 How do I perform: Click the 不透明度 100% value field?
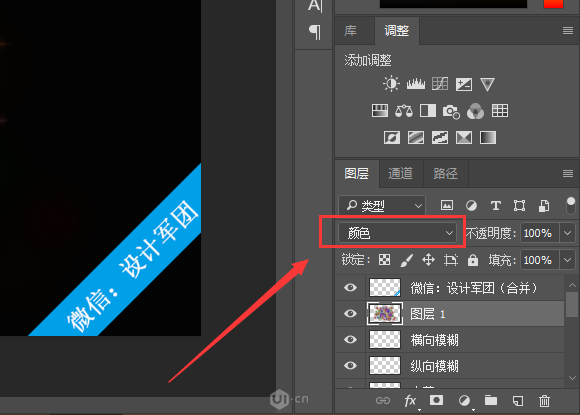point(539,233)
